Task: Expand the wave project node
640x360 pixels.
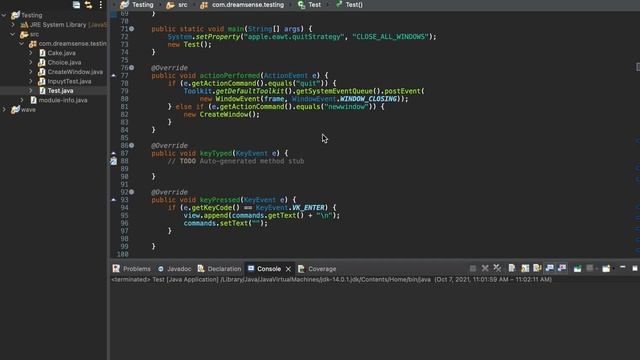Action: click(x=4, y=109)
